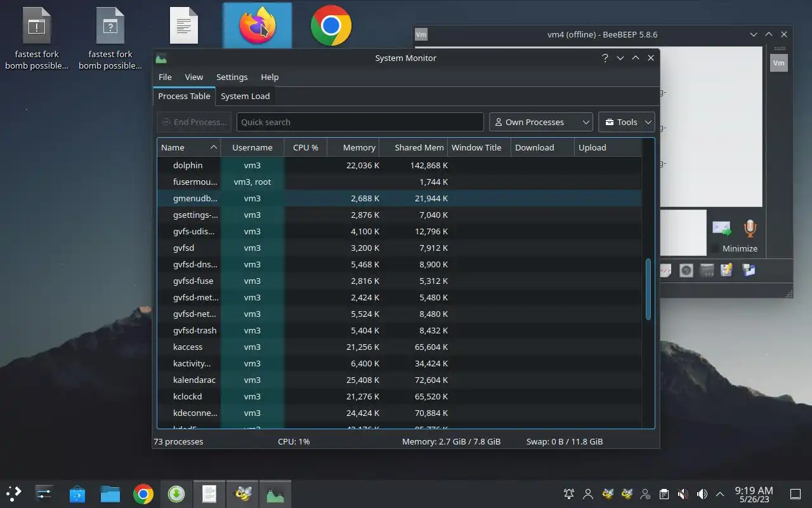Open Firefox from the desktop shortcut
Viewport: 812px width, 508px height.
tap(257, 25)
